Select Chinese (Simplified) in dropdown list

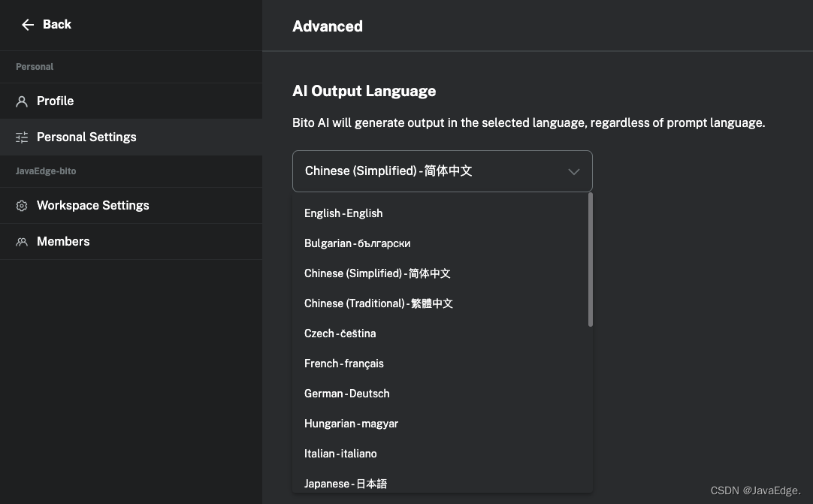click(440, 273)
